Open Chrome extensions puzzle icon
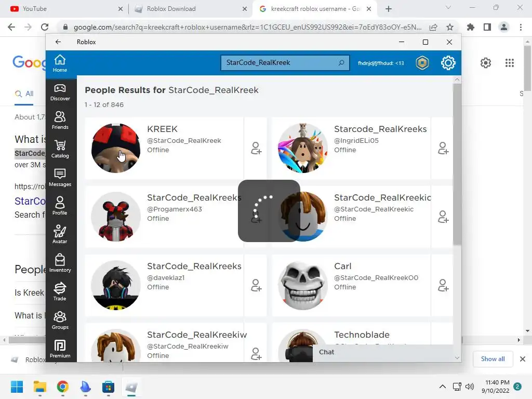This screenshot has height=399, width=532. [x=470, y=27]
